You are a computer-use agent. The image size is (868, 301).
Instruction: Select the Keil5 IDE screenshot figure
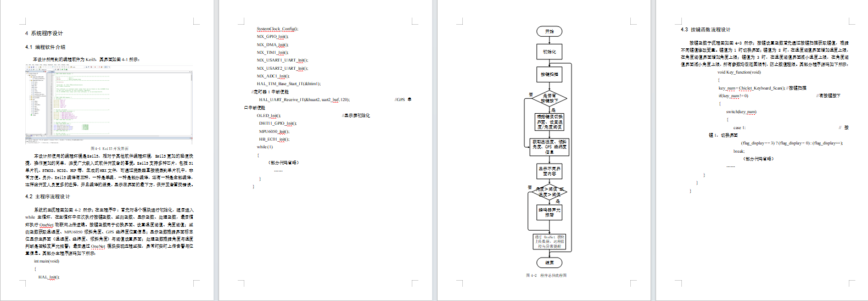[x=109, y=104]
